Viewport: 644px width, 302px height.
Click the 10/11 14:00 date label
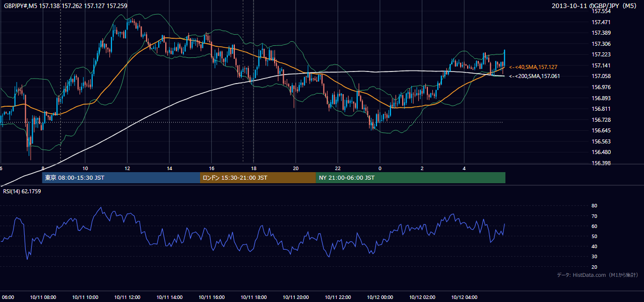(169, 297)
